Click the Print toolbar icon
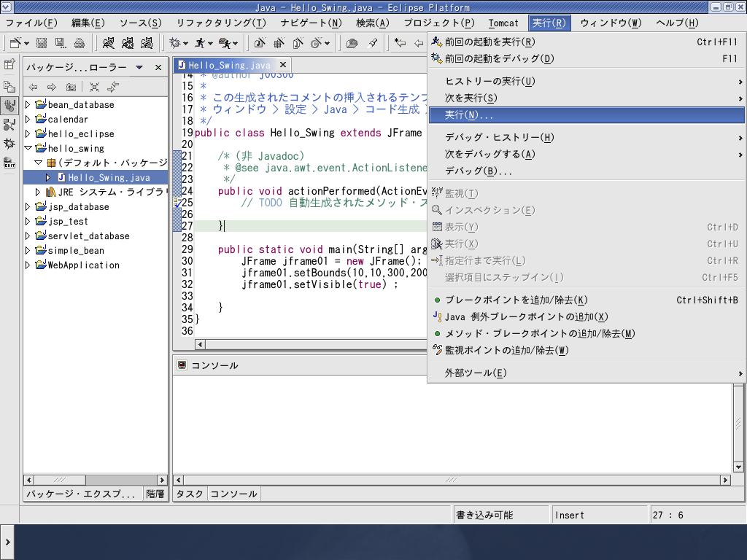The height and width of the screenshot is (560, 747). coord(79,43)
